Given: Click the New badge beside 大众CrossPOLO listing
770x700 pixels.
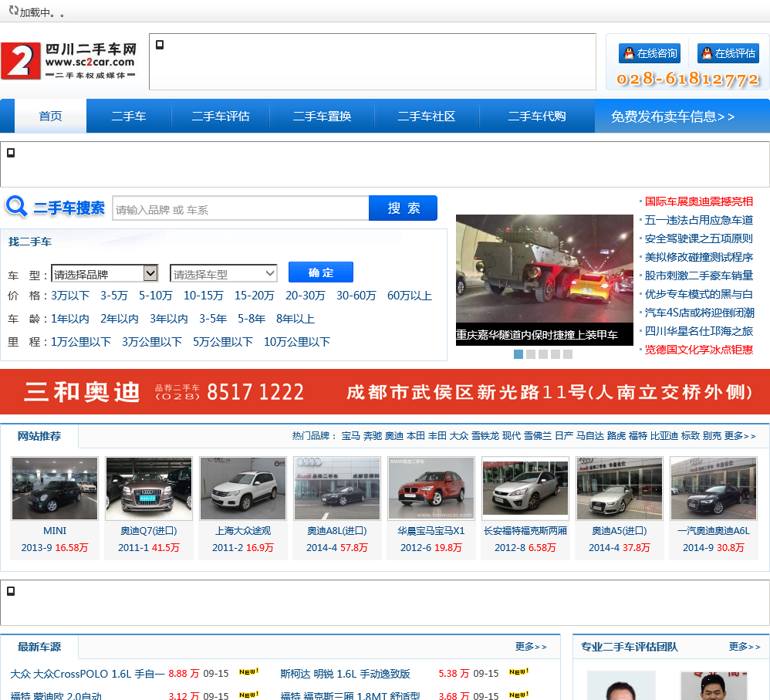Looking at the screenshot, I should [248, 672].
